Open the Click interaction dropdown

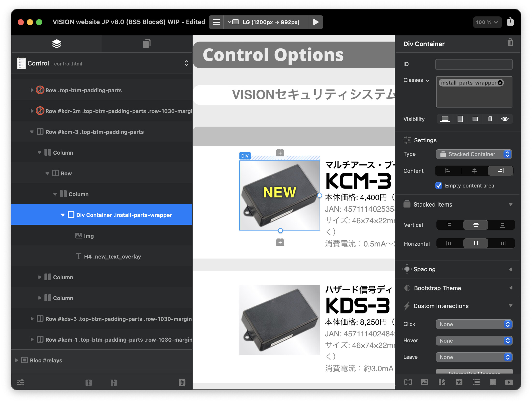474,324
